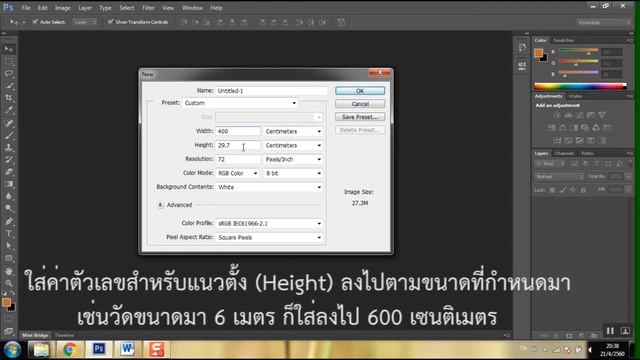This screenshot has width=640, height=360.
Task: Select the Horizontal Type tool
Action: click(9, 233)
